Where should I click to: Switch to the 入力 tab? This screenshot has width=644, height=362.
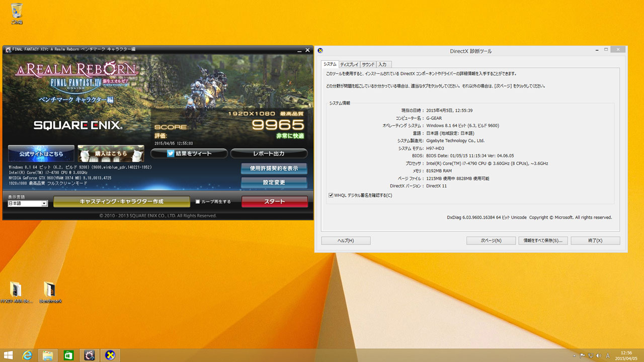pos(382,64)
